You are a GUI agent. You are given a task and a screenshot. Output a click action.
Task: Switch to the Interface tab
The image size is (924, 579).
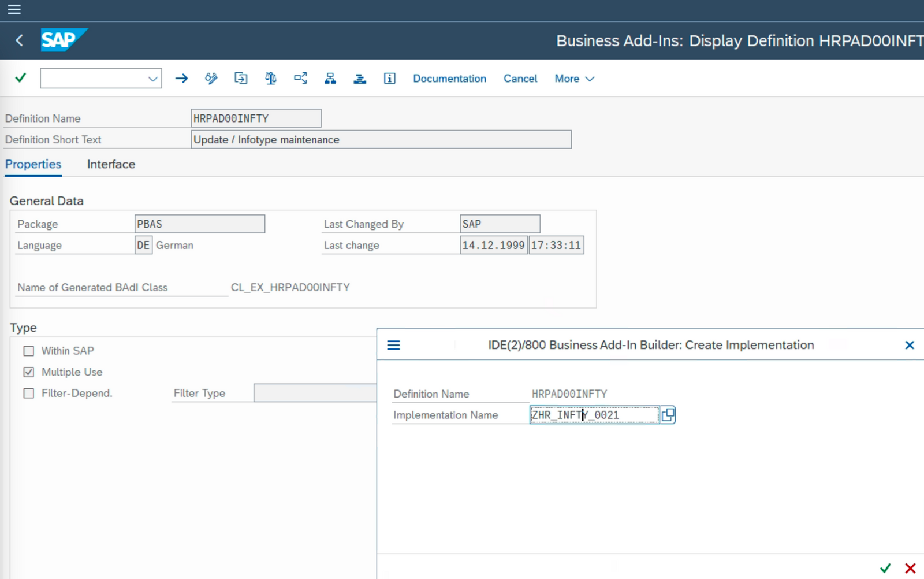click(111, 164)
